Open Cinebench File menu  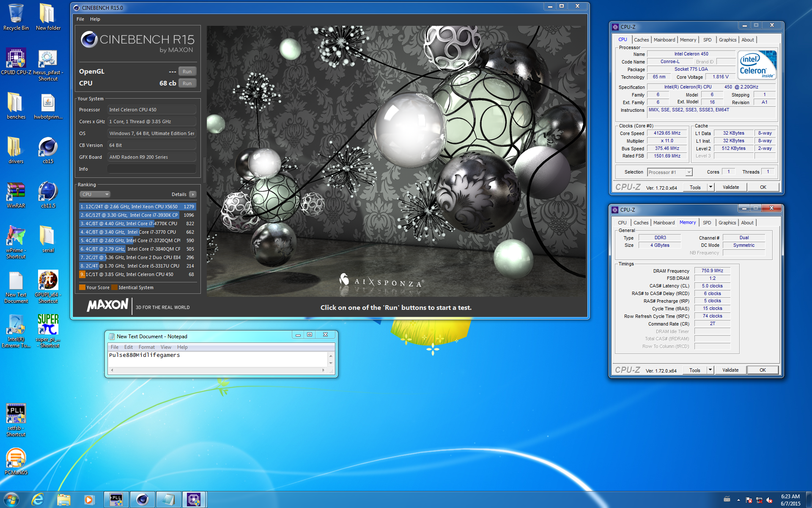(x=80, y=19)
